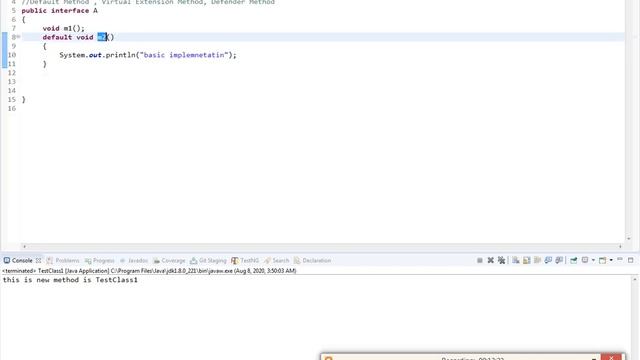
Task: Open the TestNG tab
Action: [x=245, y=260]
